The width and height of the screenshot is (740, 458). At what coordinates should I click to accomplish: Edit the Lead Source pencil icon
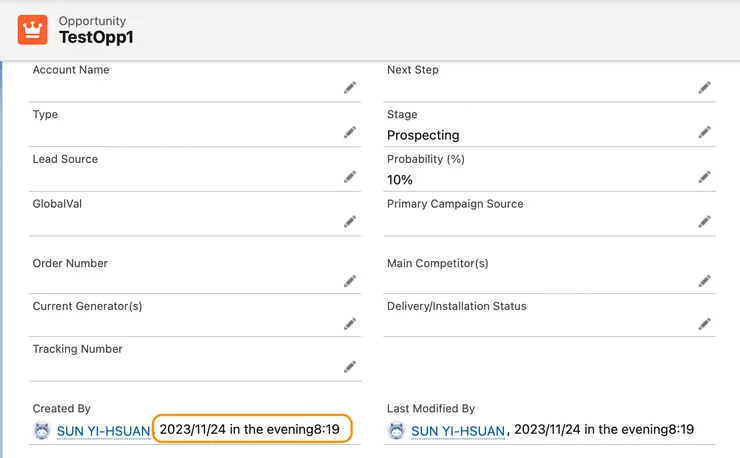tap(350, 177)
